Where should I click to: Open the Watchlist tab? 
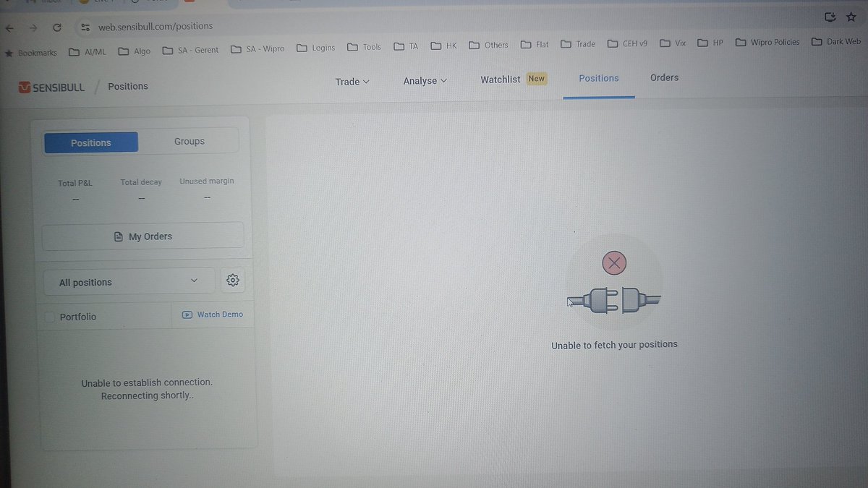(514, 79)
